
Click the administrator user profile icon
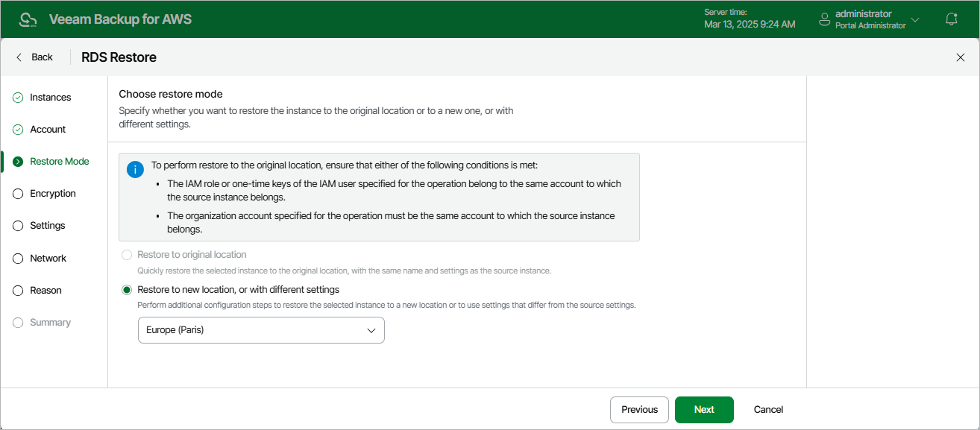click(824, 19)
